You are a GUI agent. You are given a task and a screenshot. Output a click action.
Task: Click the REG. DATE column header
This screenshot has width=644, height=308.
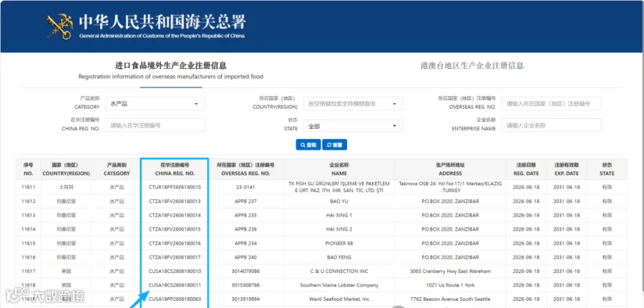527,169
